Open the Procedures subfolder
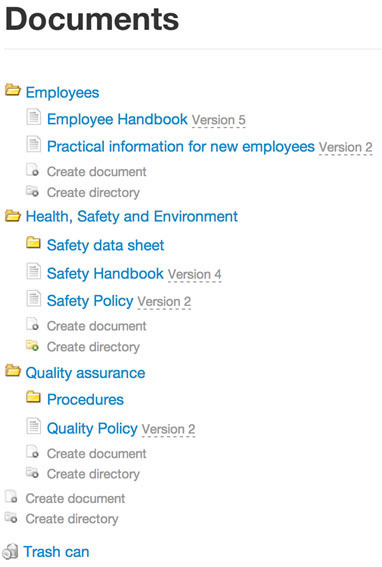Image resolution: width=382 pixels, height=567 pixels. (x=85, y=400)
